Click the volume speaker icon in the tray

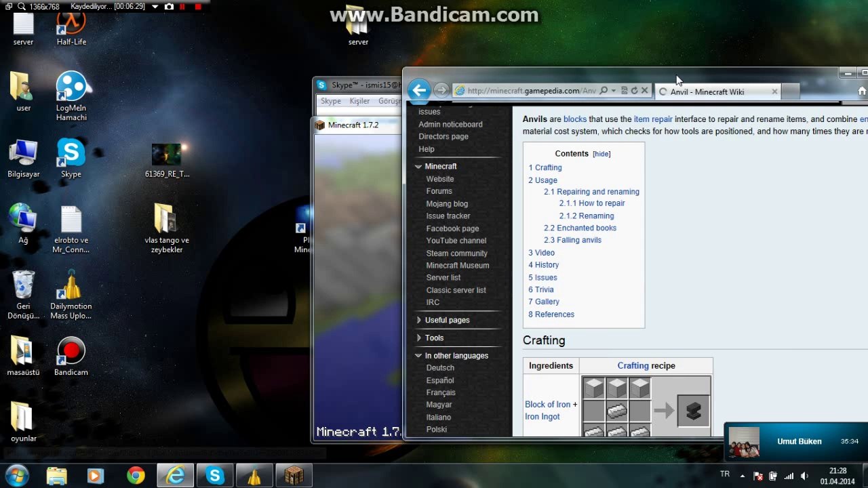[x=804, y=476]
